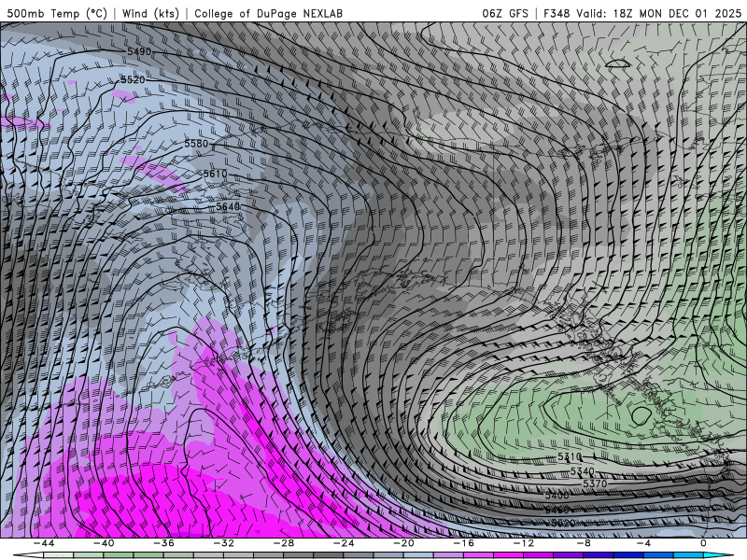The width and height of the screenshot is (747, 560).
Task: Click the 5400 height contour label
Action: click(557, 496)
